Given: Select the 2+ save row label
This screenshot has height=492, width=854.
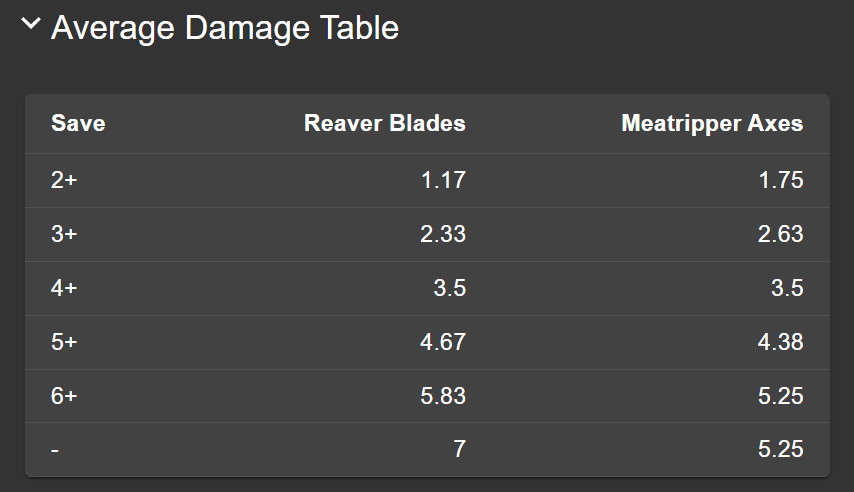Looking at the screenshot, I should pyautogui.click(x=64, y=181).
